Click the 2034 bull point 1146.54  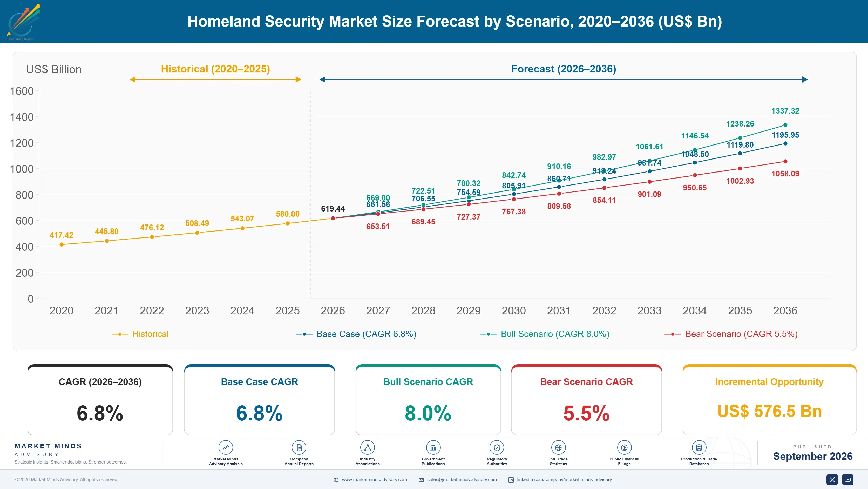pyautogui.click(x=695, y=150)
